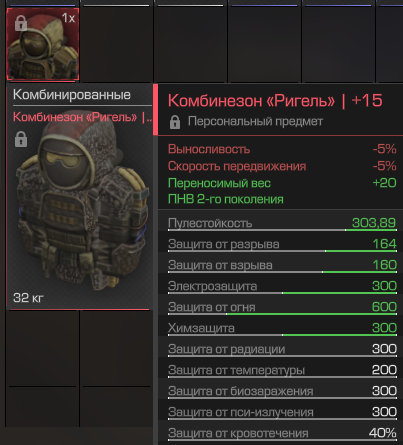The image size is (403, 445).
Task: Select the Химзащита stat row
Action: point(282,328)
